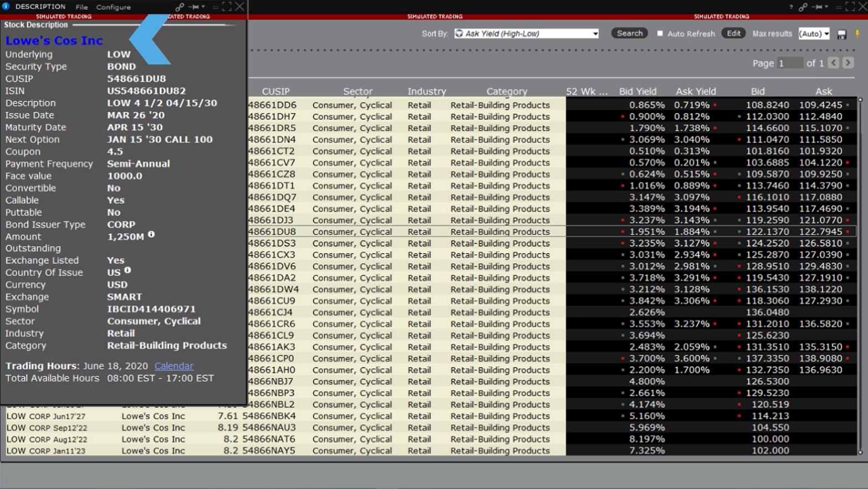Enable the Auto Refresh checkbox

[x=660, y=34]
